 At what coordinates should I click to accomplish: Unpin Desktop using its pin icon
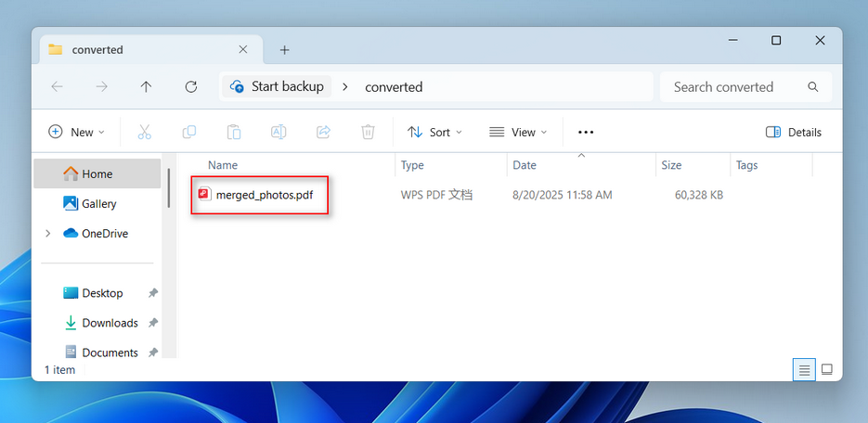(153, 293)
